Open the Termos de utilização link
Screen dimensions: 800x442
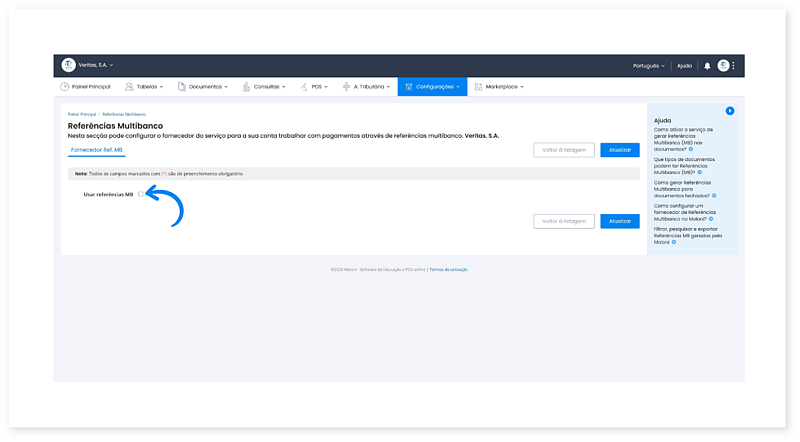[448, 269]
